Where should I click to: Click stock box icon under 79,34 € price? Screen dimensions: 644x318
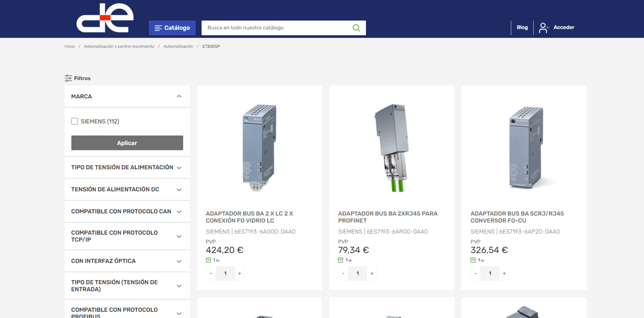341,260
